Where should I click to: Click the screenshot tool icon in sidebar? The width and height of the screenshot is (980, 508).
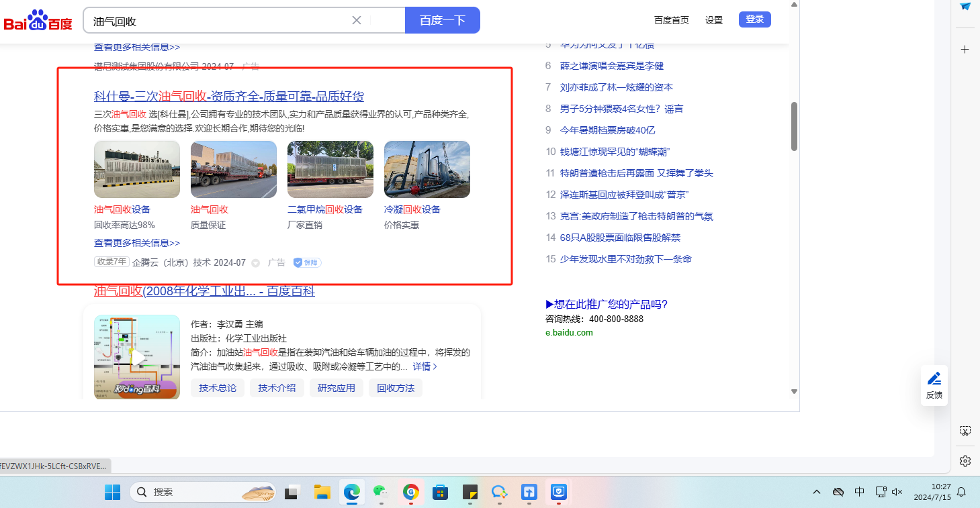point(965,431)
